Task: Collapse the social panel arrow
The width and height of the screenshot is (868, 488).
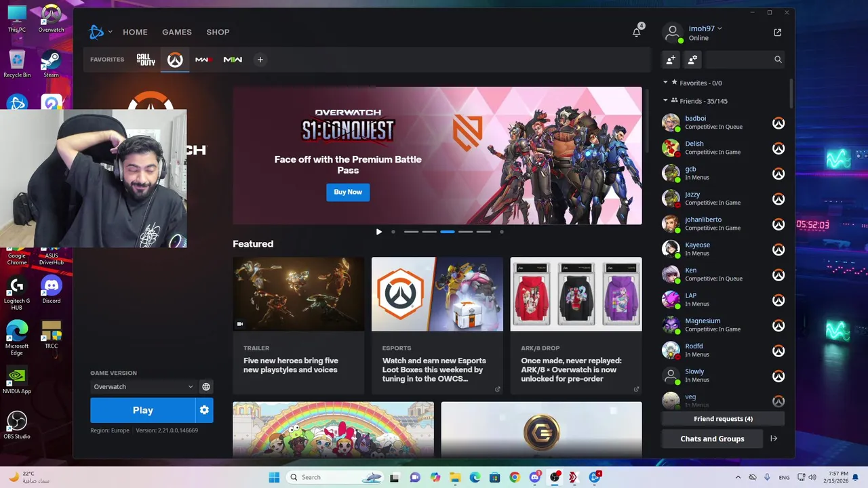Action: point(774,439)
